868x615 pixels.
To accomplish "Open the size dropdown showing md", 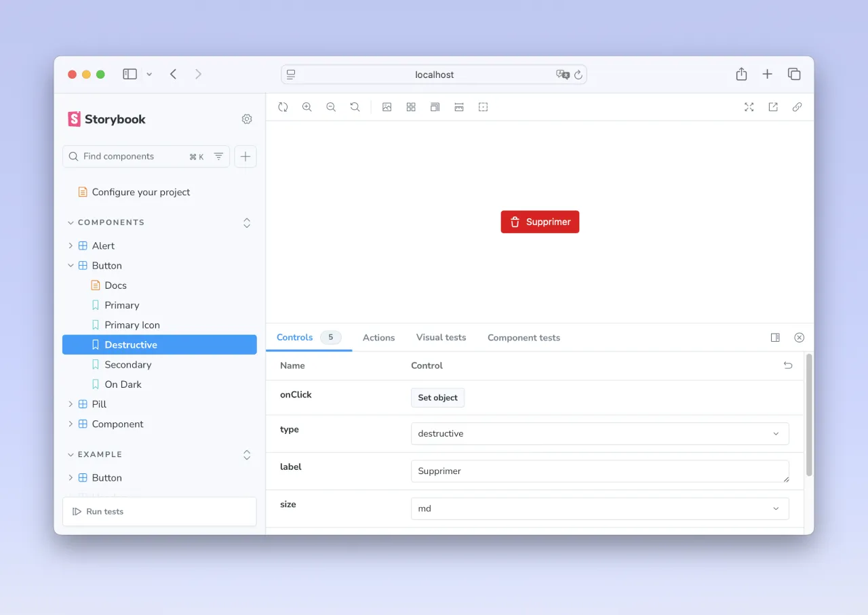I will [x=599, y=509].
